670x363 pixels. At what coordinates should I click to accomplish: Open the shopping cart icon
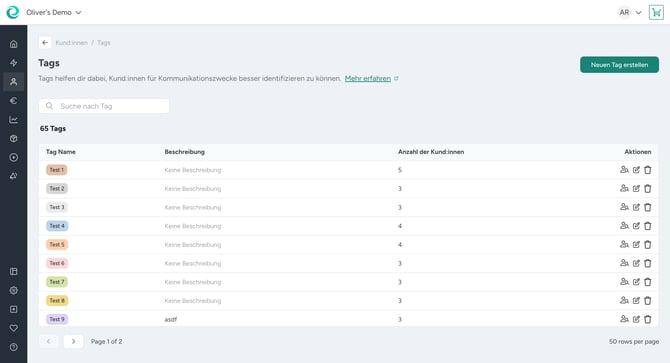pos(656,12)
